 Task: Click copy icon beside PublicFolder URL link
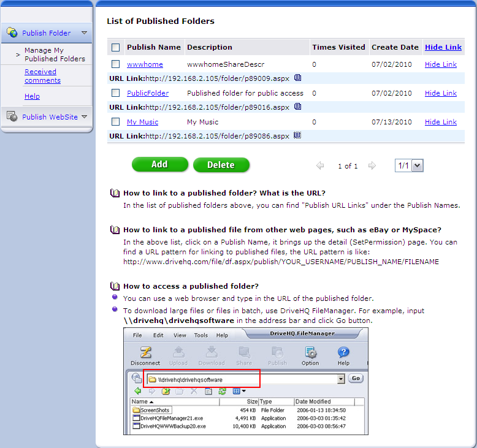click(298, 107)
